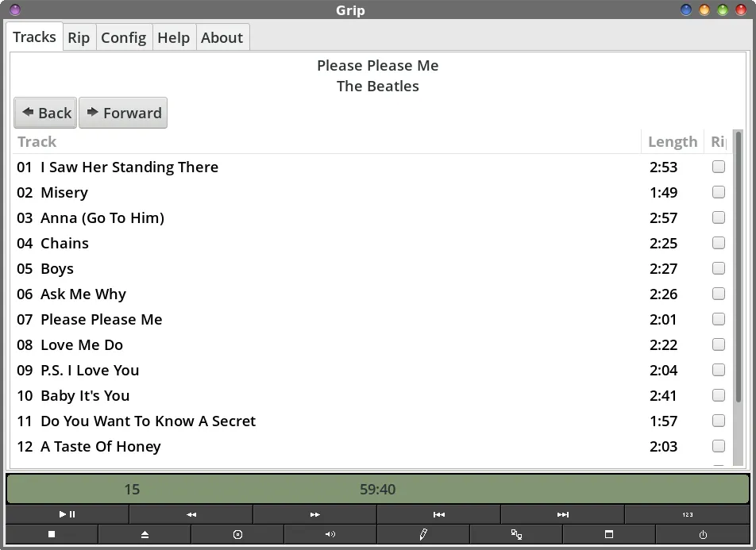
Task: Eject the disc using the eject icon
Action: point(145,534)
